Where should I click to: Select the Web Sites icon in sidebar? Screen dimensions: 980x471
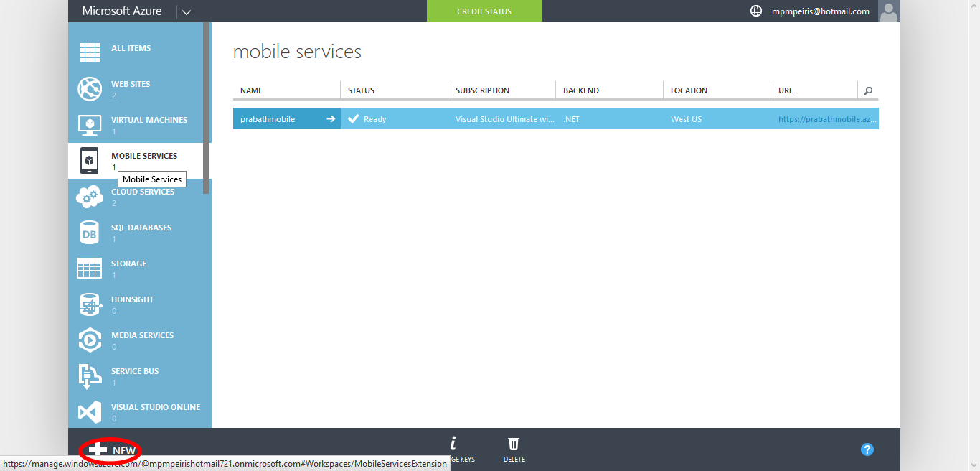coord(89,89)
